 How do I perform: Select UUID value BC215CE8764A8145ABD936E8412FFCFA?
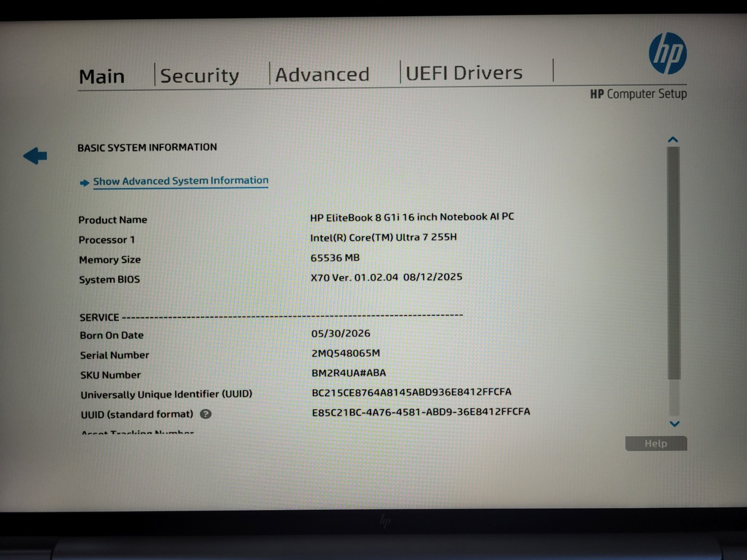click(x=411, y=392)
